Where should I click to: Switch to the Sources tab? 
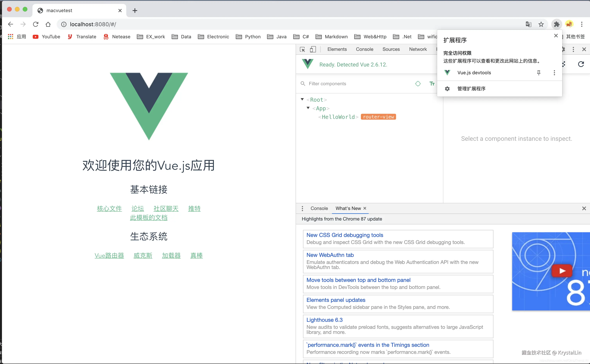point(391,49)
